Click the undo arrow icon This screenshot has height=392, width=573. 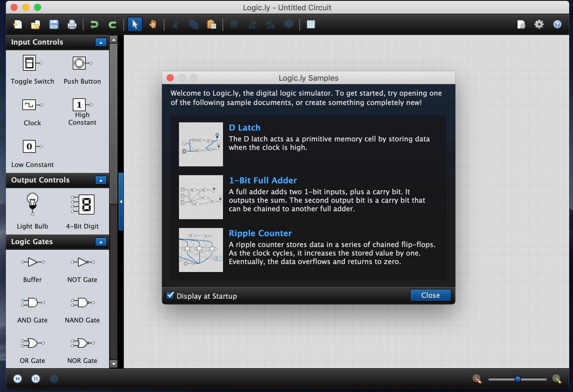pyautogui.click(x=94, y=24)
